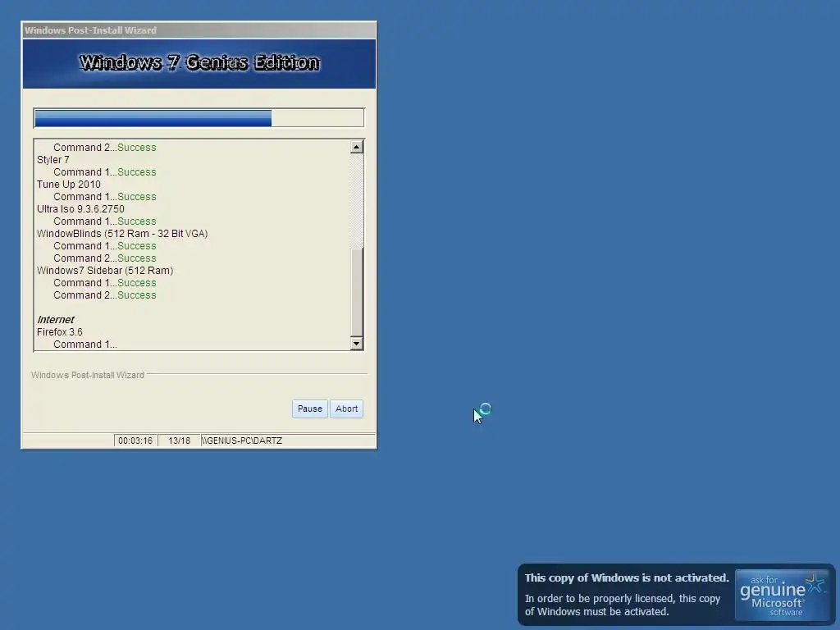Select the Styler 7 log entry
This screenshot has height=630, width=840.
(x=53, y=160)
